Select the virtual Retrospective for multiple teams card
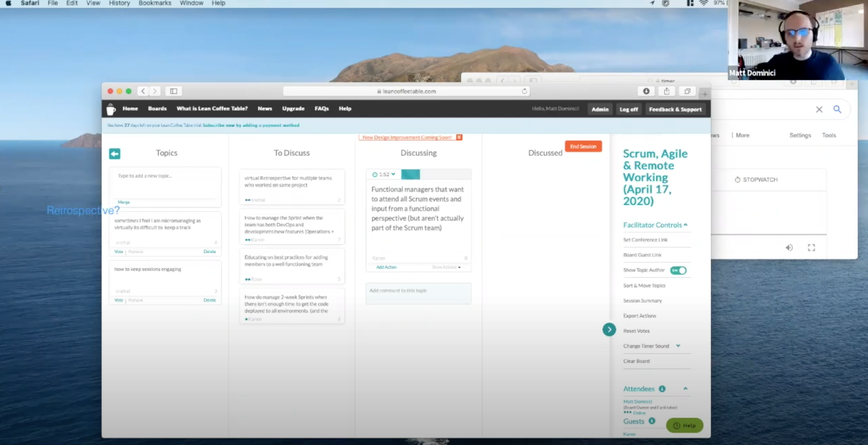 pos(292,187)
